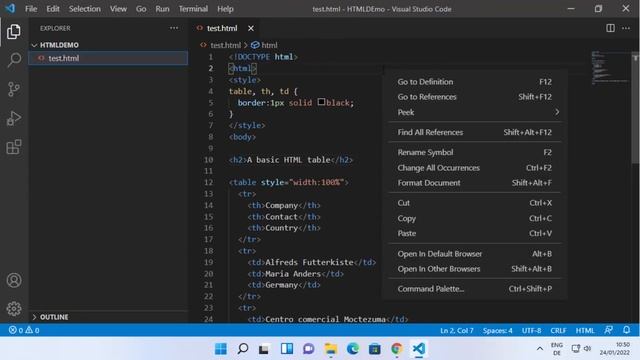Choose Go to Definition in context menu
Screen dimensions: 640x360
475,82
